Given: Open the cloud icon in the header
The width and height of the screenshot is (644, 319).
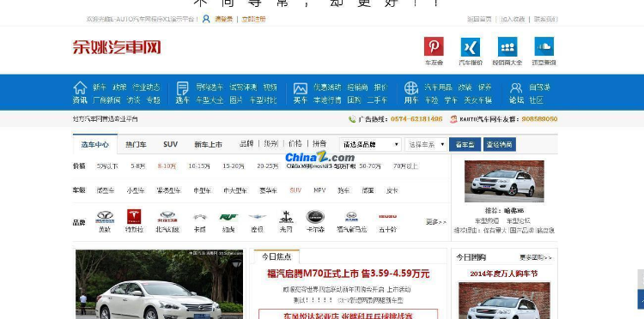Looking at the screenshot, I should tap(544, 46).
